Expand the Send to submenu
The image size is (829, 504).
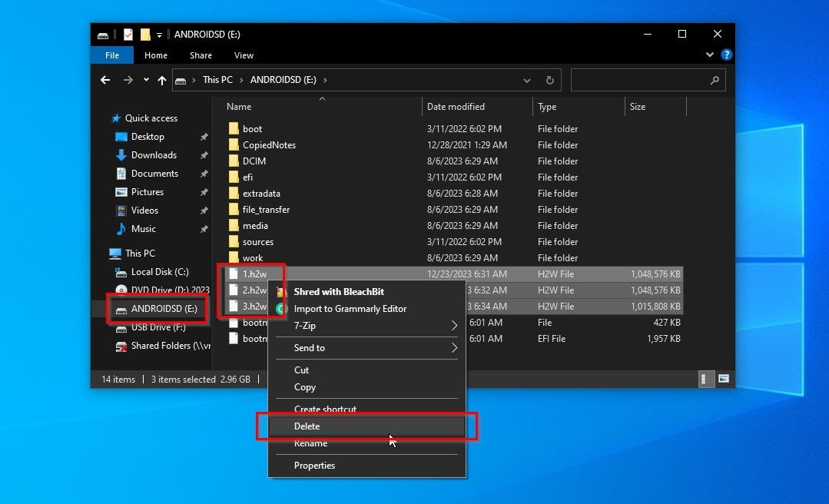pyautogui.click(x=454, y=348)
